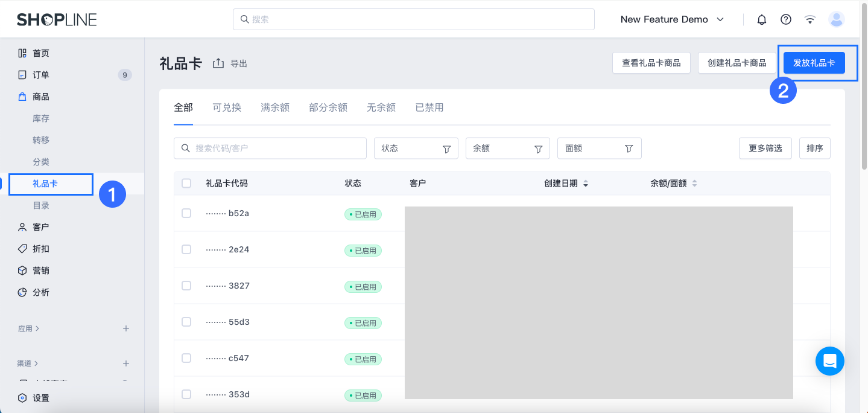868x413 pixels.
Task: Click the orders count badge 9
Action: (x=125, y=75)
